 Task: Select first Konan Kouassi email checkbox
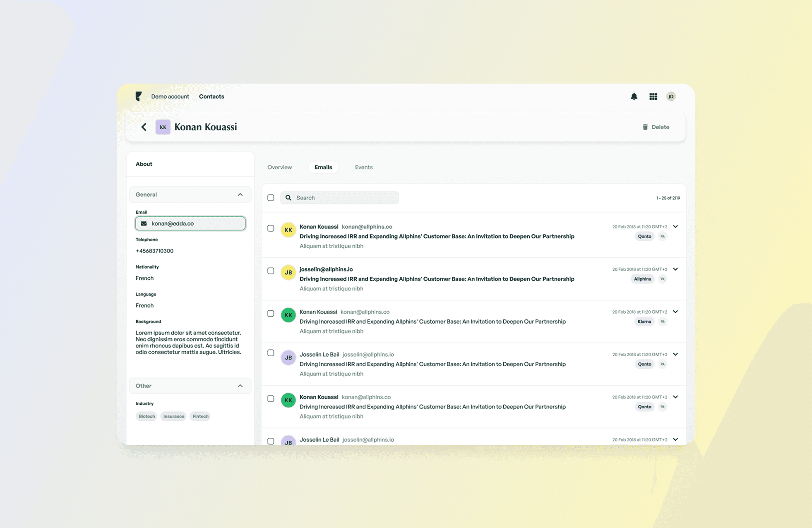271,228
